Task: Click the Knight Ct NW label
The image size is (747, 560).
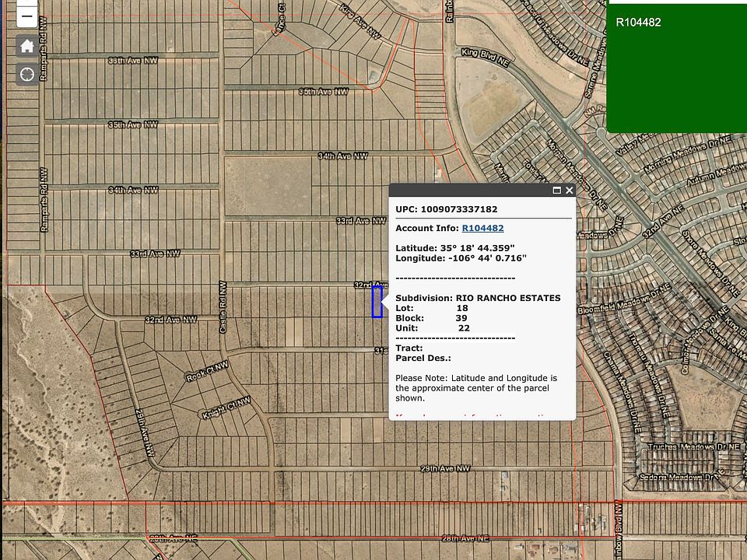Action: 225,409
